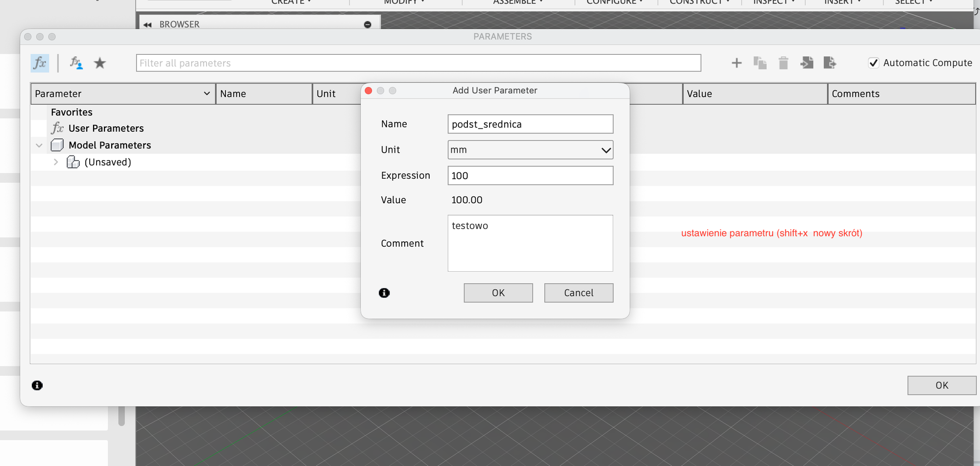Show favorites with the star icon

tap(100, 63)
